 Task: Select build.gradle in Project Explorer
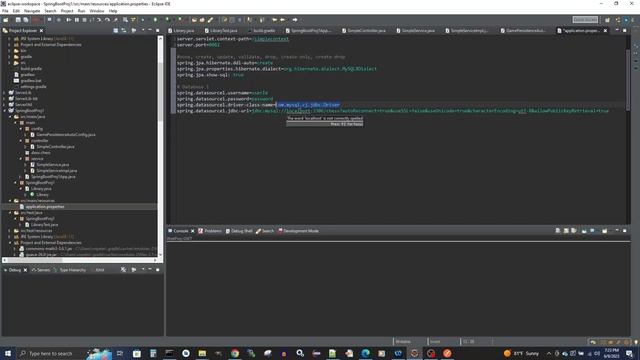tap(31, 69)
